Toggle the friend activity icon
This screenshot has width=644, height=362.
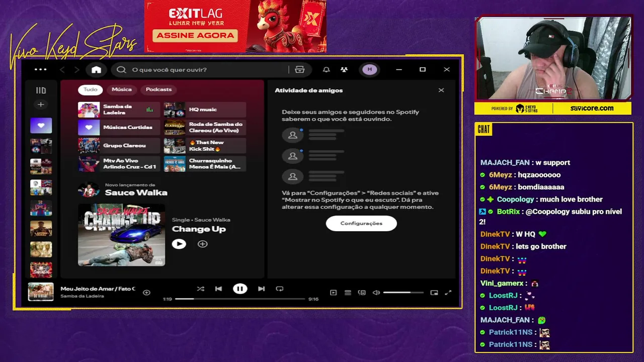pos(344,69)
